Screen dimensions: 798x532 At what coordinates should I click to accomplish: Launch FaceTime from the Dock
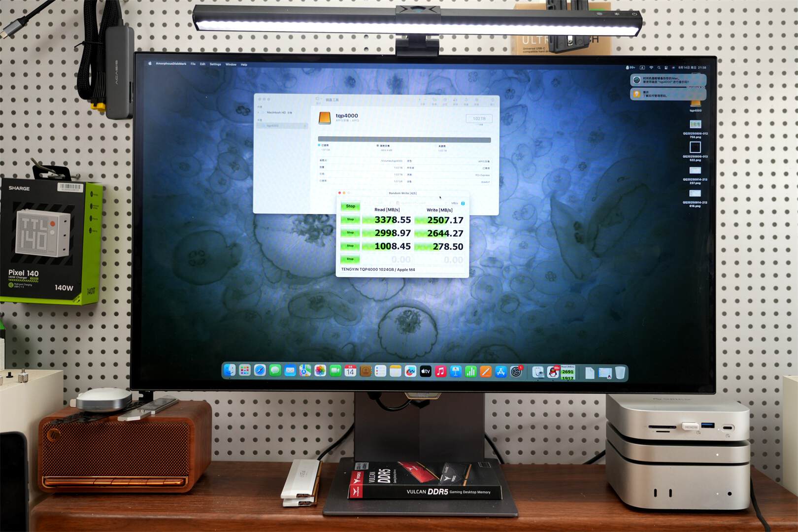pyautogui.click(x=335, y=371)
